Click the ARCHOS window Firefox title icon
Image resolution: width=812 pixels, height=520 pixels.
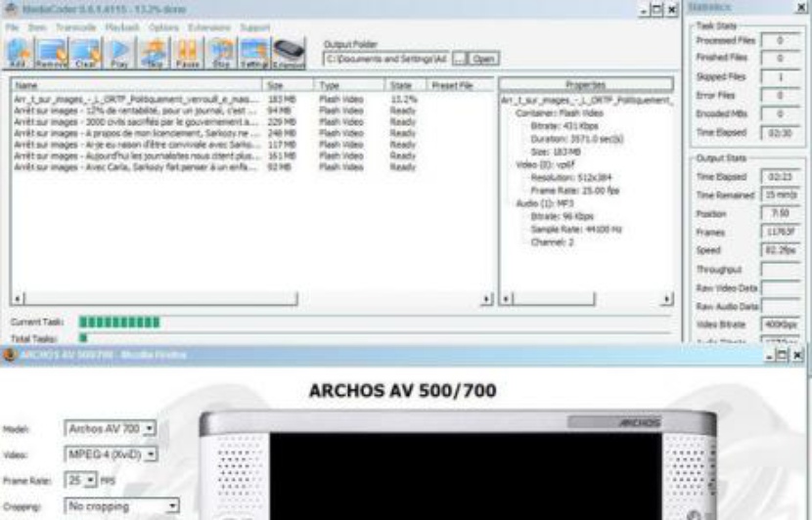click(10, 355)
